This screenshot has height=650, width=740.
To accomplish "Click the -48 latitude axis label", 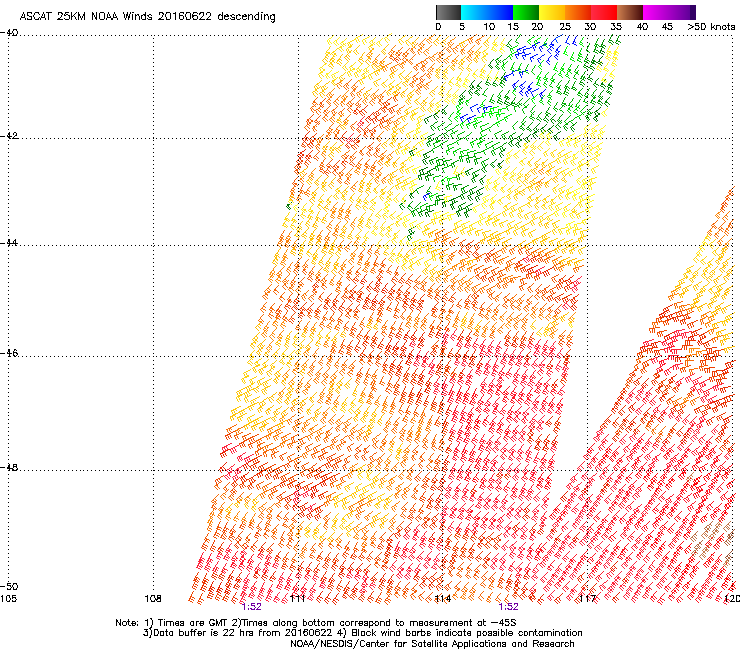I will click(x=9, y=467).
